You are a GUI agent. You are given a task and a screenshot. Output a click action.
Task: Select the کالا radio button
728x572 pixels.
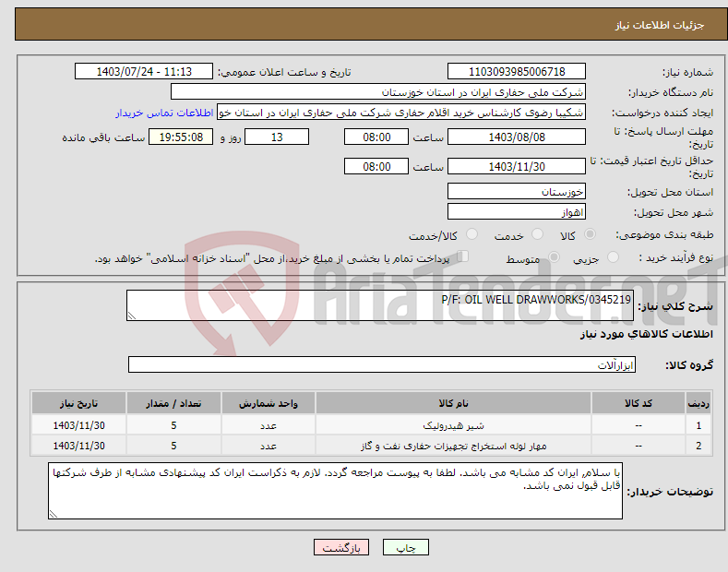(590, 234)
